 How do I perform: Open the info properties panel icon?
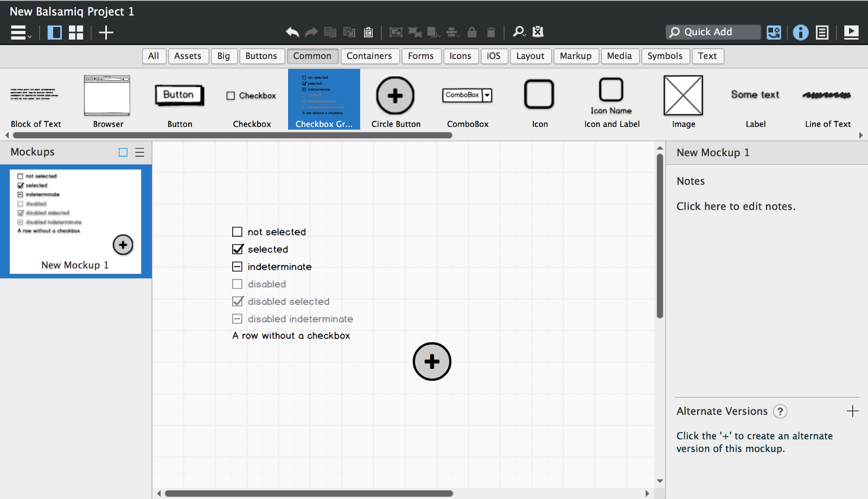click(800, 33)
